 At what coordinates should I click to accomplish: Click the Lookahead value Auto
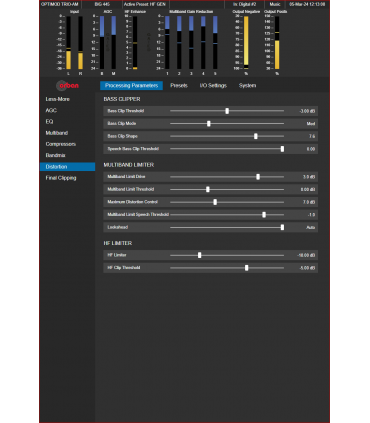click(x=310, y=227)
